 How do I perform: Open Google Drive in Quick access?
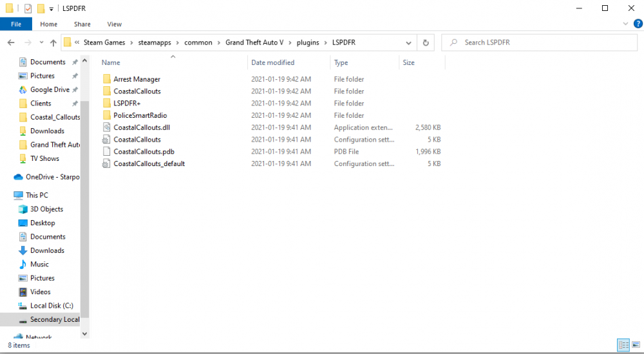[48, 89]
